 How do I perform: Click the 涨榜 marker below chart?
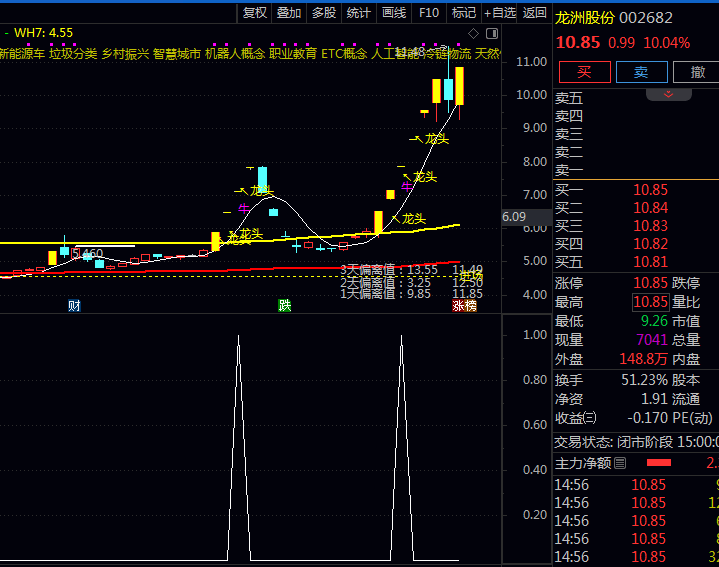(x=465, y=306)
